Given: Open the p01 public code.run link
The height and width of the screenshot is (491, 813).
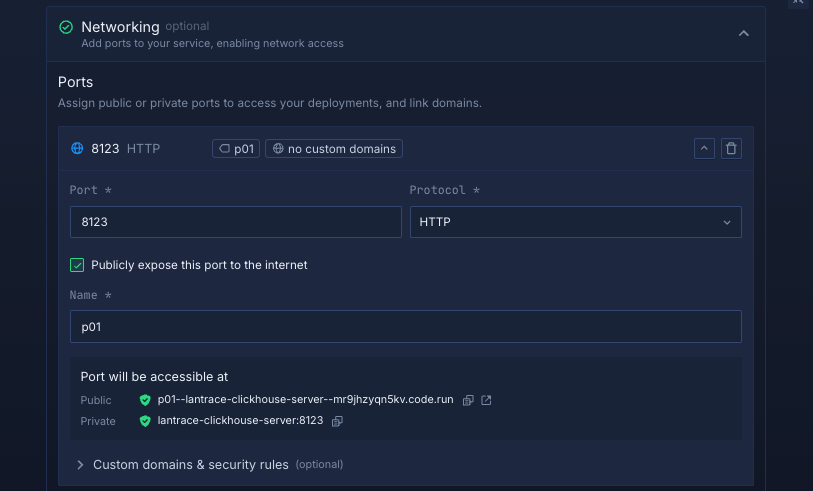Looking at the screenshot, I should click(305, 400).
